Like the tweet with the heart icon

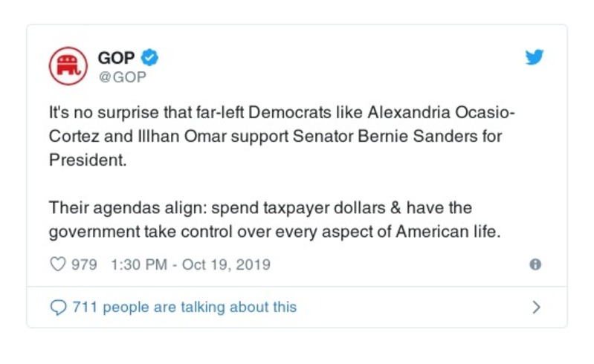[57, 264]
